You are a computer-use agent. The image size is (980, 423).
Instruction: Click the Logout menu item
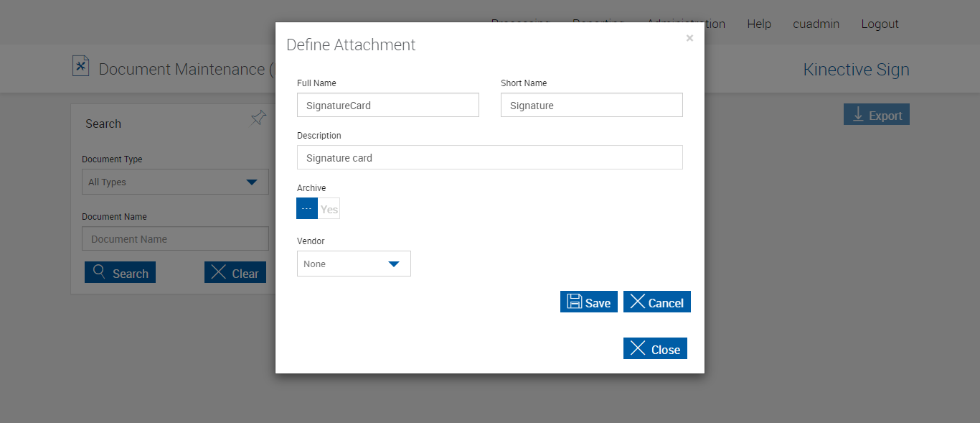tap(880, 24)
